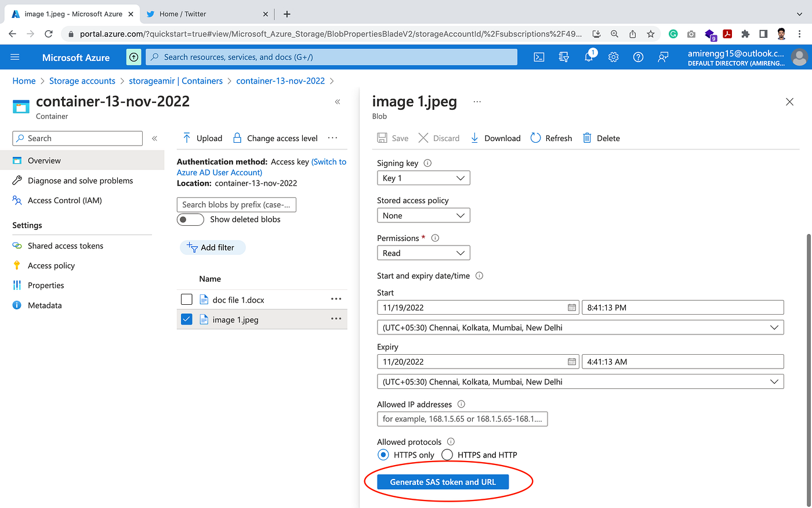
Task: Go to Storage accounts breadcrumb
Action: [82, 81]
